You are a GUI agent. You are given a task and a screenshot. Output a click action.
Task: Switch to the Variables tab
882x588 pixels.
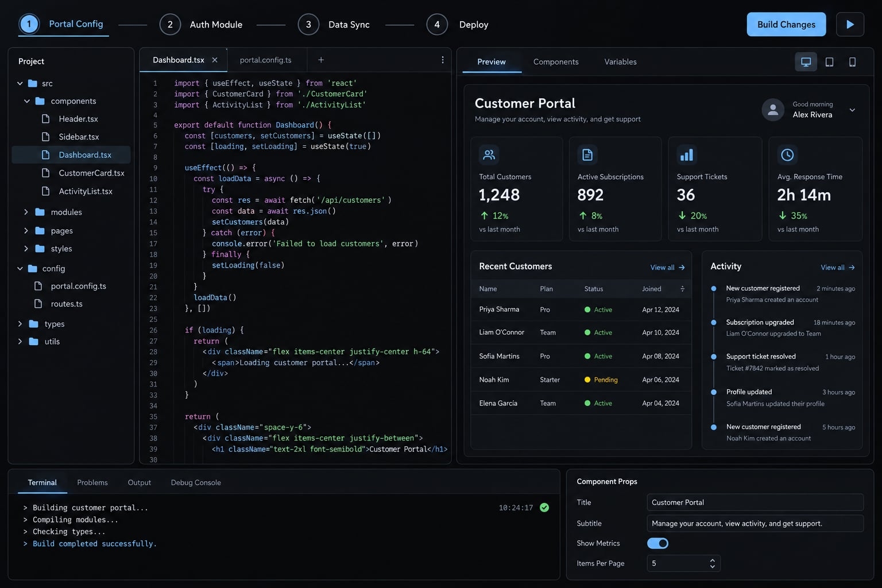coord(620,62)
